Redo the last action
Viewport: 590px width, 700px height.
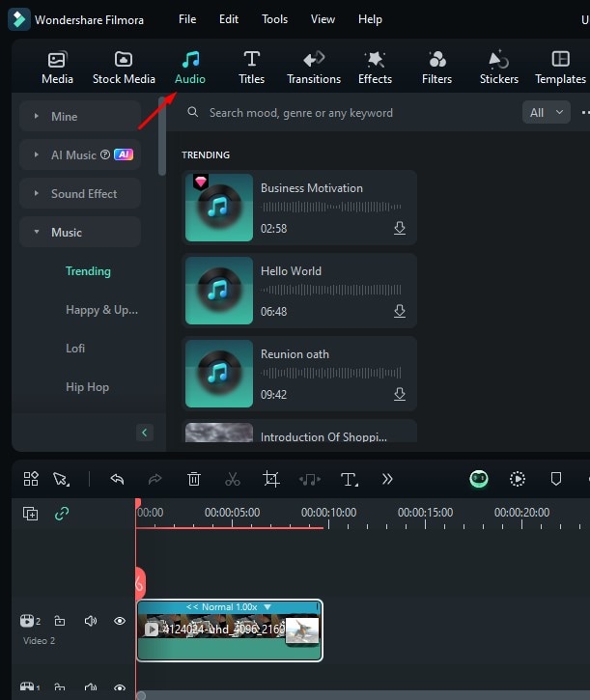[x=155, y=479]
